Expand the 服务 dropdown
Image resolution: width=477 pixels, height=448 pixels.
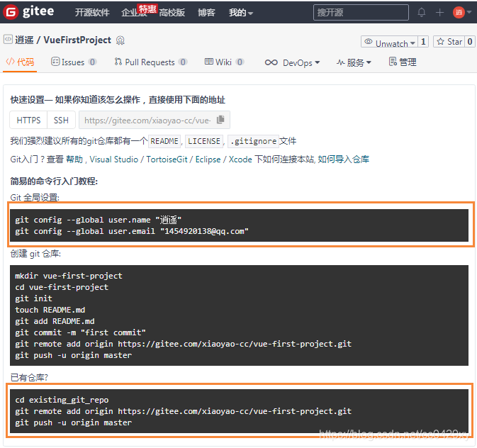point(354,62)
